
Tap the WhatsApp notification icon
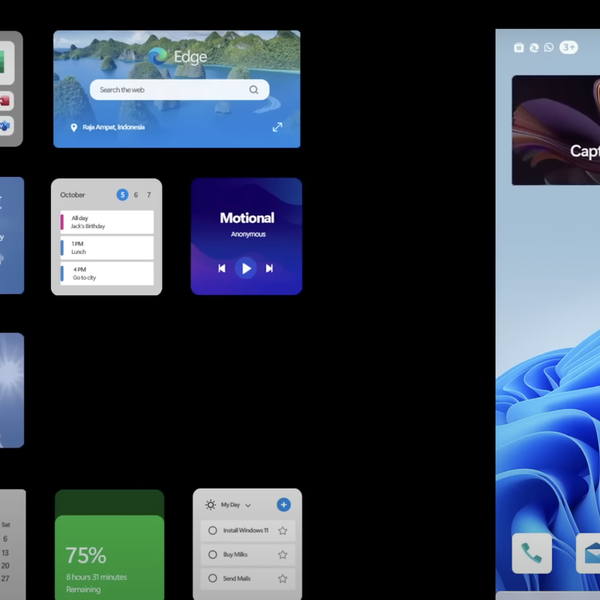click(548, 47)
